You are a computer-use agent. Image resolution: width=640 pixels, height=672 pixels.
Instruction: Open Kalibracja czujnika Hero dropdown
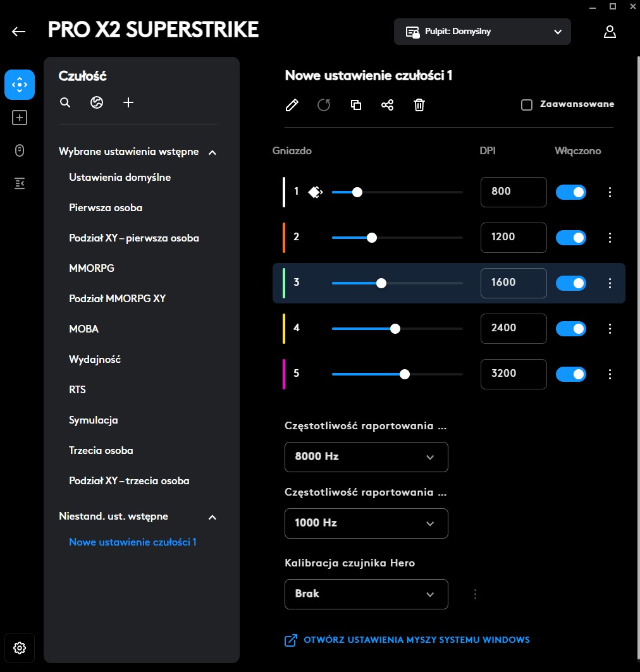[366, 594]
